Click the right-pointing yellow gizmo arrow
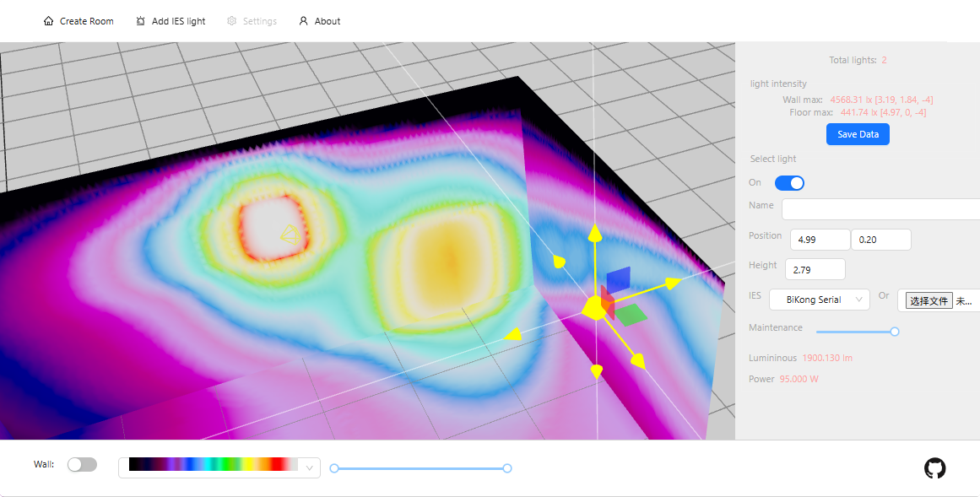The height and width of the screenshot is (497, 980). click(673, 284)
